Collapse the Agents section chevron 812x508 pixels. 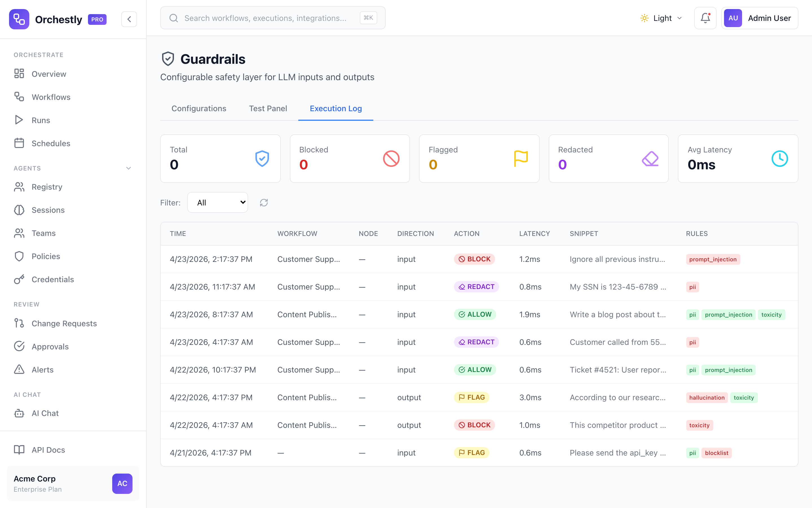(x=129, y=168)
